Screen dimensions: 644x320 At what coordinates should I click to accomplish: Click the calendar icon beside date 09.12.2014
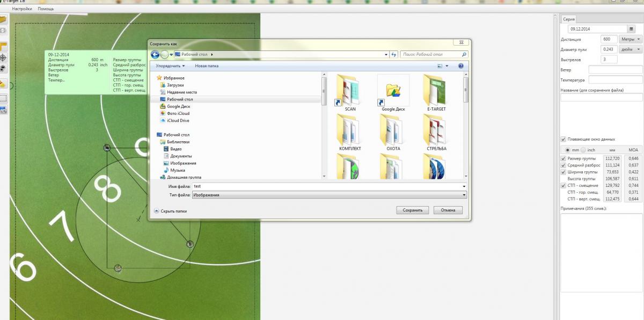(x=632, y=29)
